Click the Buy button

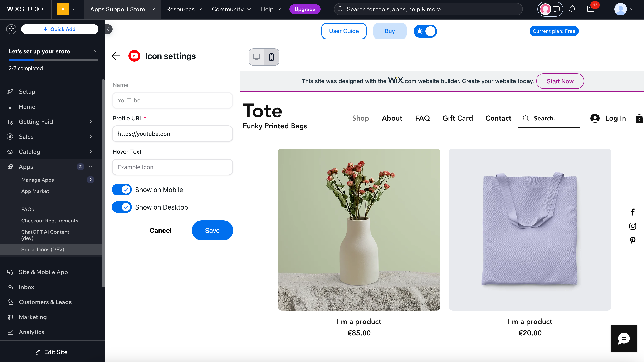tap(390, 31)
